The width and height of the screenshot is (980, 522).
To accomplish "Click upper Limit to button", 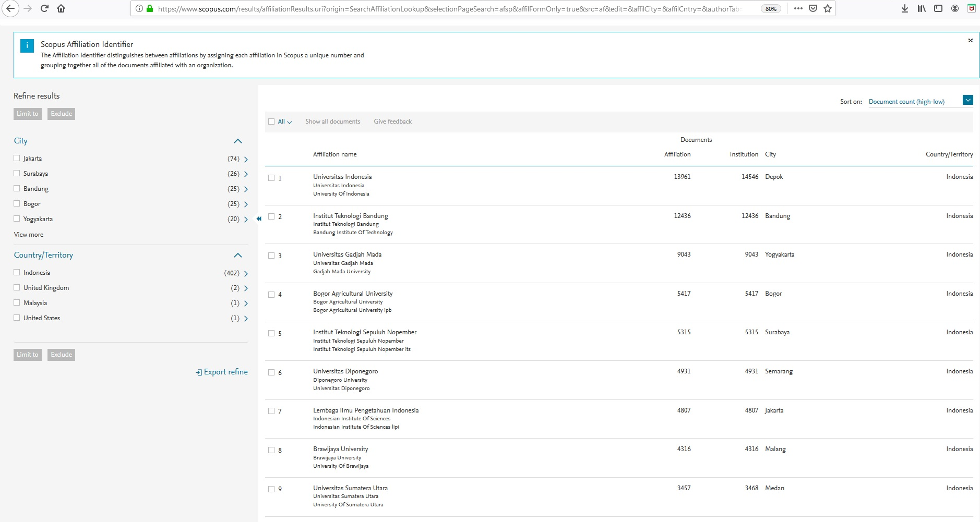I will click(28, 114).
